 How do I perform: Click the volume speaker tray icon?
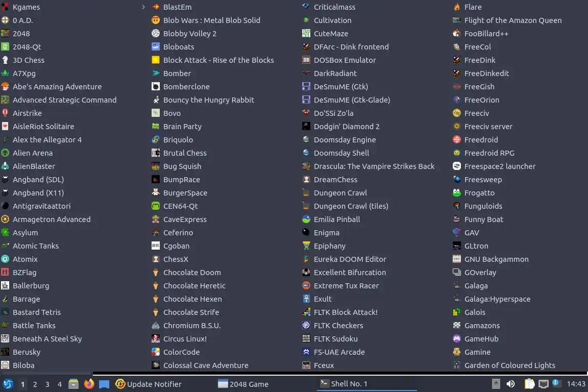(x=510, y=384)
